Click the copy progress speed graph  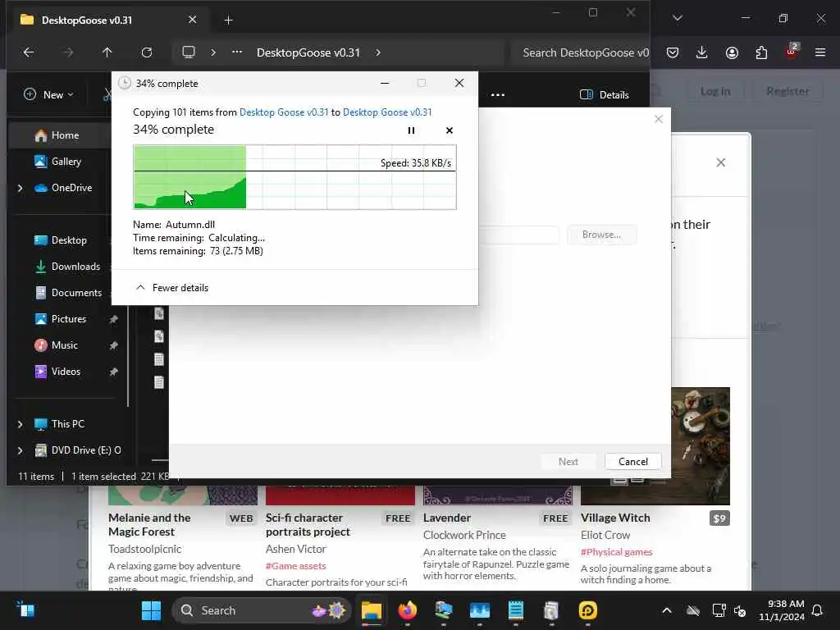[294, 177]
